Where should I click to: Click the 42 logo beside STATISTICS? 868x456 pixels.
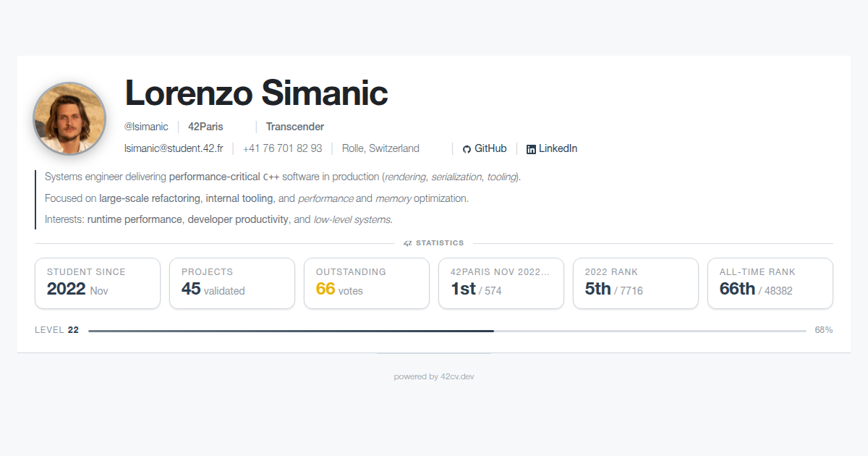(408, 243)
